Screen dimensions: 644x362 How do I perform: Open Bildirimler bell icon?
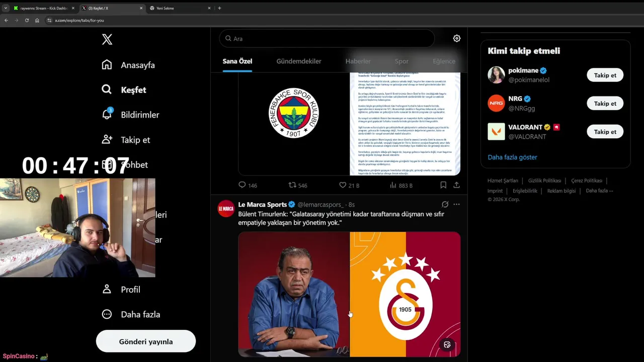(107, 114)
